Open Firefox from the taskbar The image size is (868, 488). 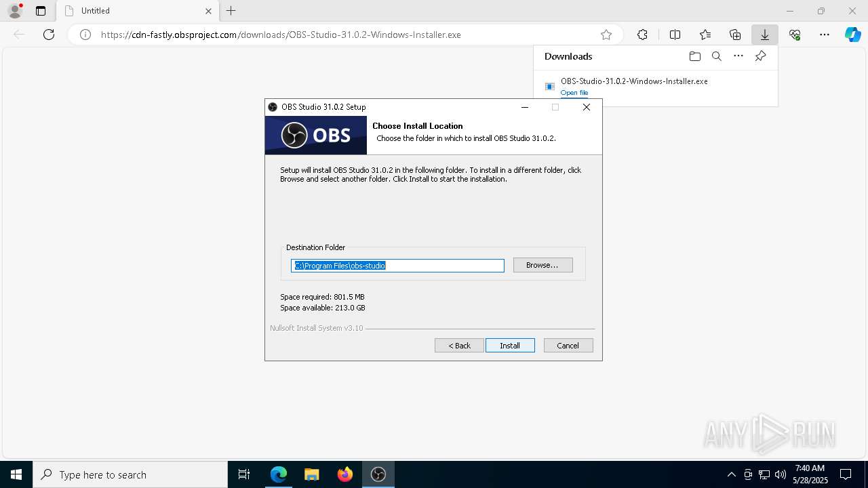point(344,474)
